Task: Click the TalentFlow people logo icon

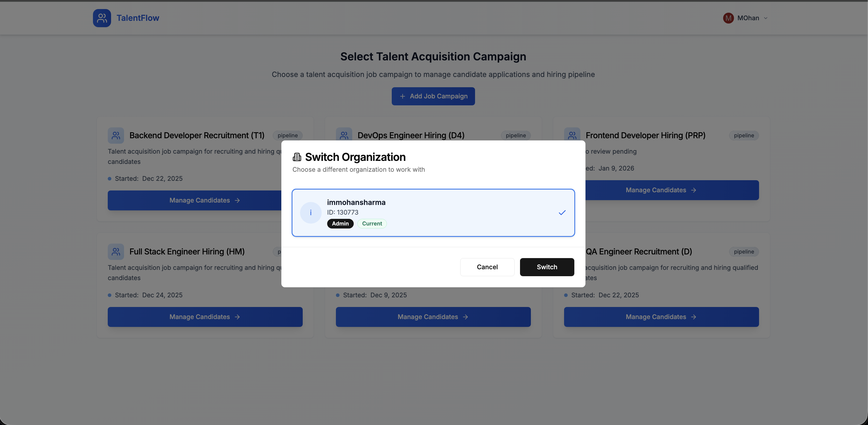Action: coord(102,18)
